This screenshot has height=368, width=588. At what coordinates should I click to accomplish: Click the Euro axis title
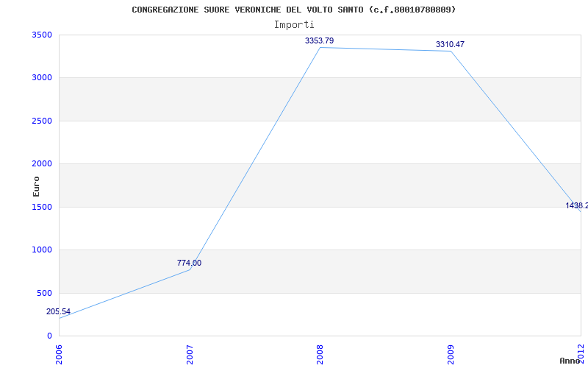tap(36, 187)
